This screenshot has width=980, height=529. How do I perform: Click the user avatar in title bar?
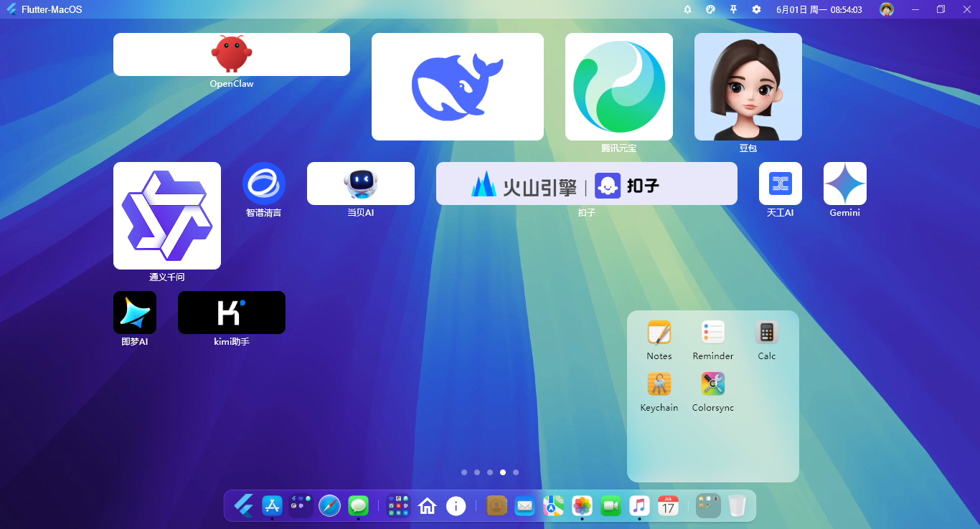pyautogui.click(x=887, y=9)
